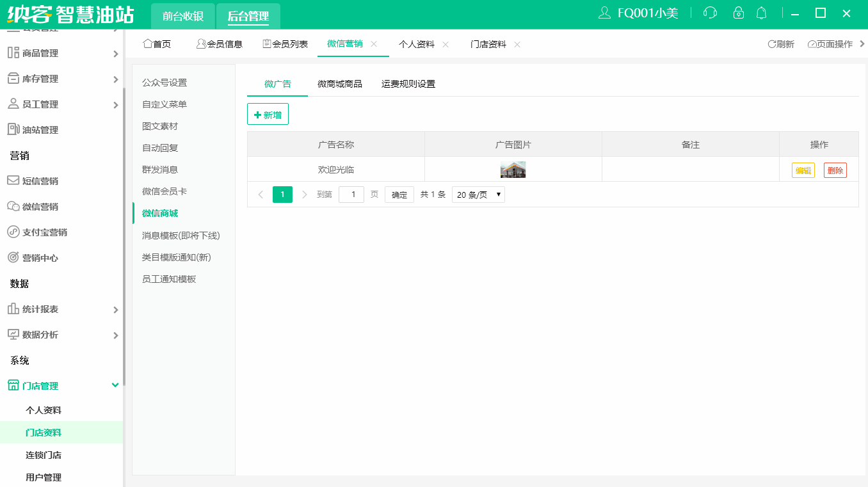This screenshot has width=868, height=487.
Task: Click the headset customer service icon
Action: tap(710, 13)
